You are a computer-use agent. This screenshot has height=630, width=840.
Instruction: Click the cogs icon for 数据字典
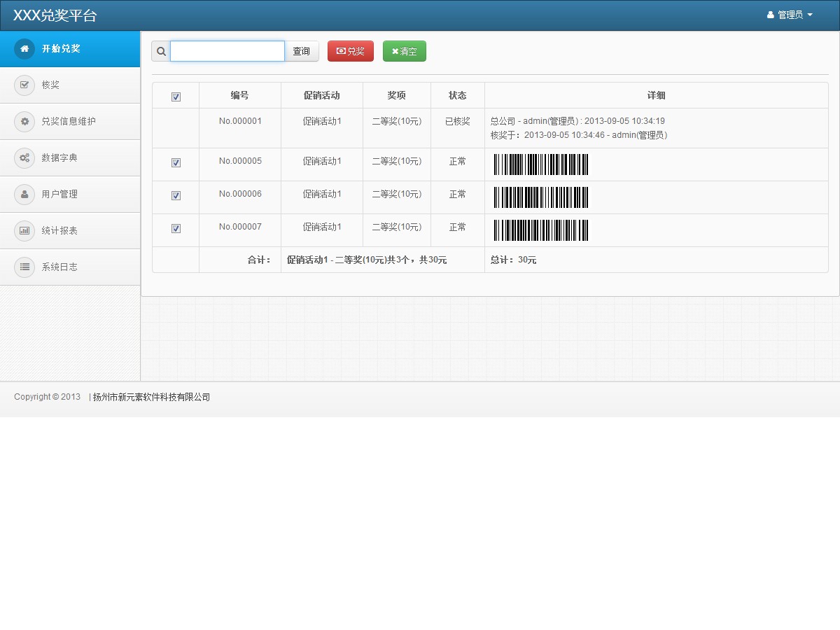click(x=24, y=158)
